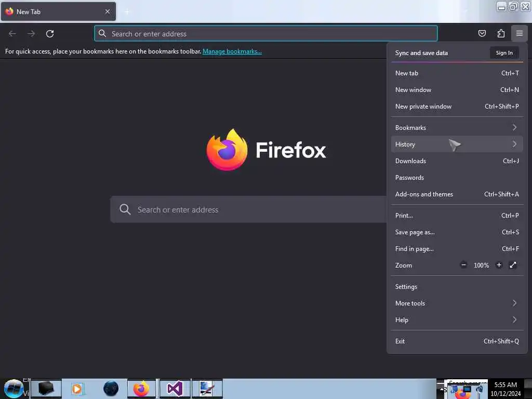Choose New window from menu

pyautogui.click(x=457, y=89)
